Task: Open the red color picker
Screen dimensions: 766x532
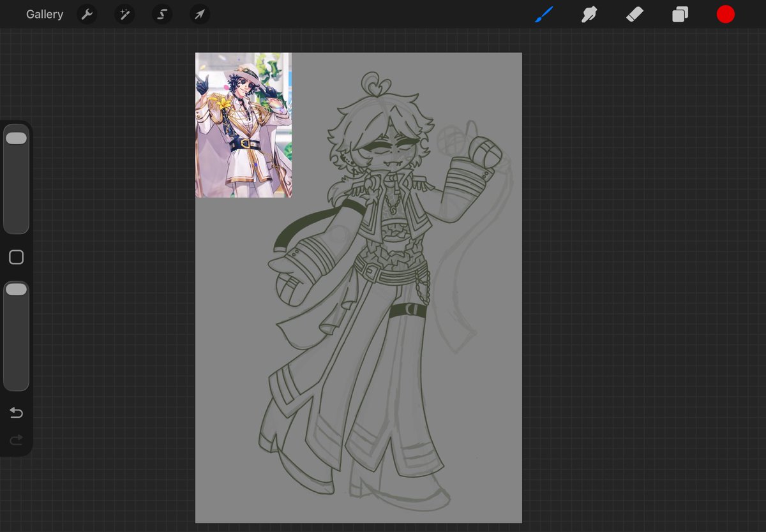Action: point(725,14)
